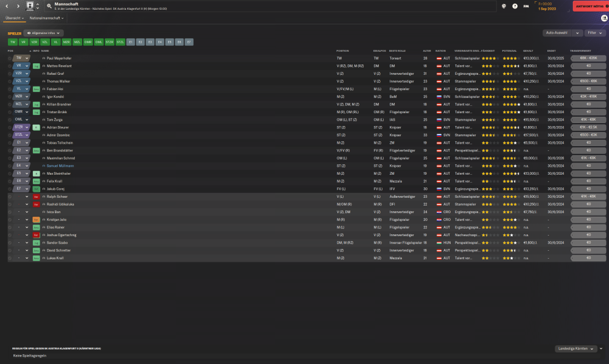Open the help question mark icon
Image resolution: width=609 pixels, height=364 pixels.
(515, 6)
